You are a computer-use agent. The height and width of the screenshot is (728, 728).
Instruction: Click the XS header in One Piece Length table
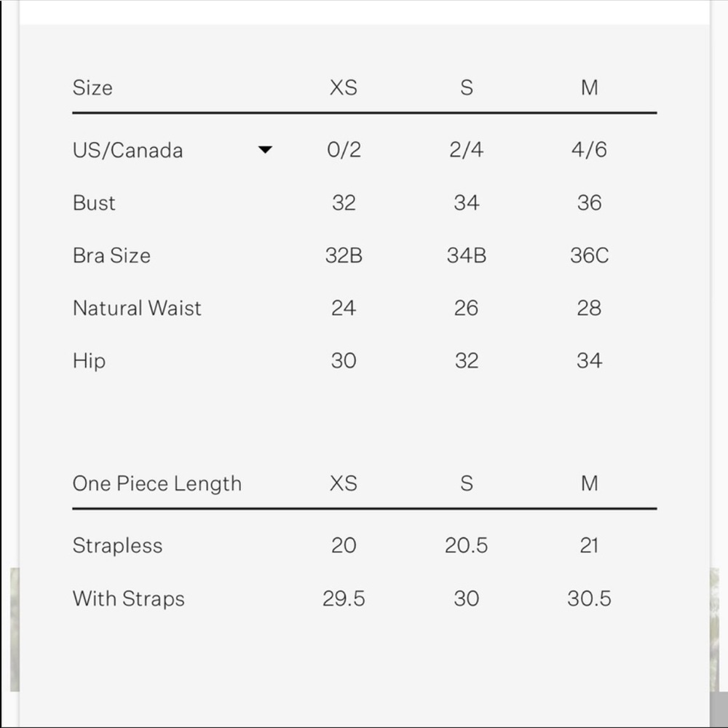coord(344,483)
